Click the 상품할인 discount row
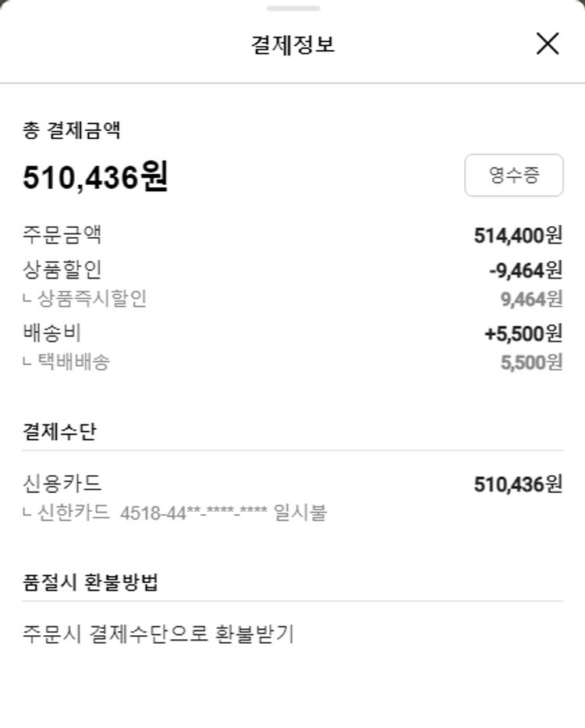 tap(62, 270)
